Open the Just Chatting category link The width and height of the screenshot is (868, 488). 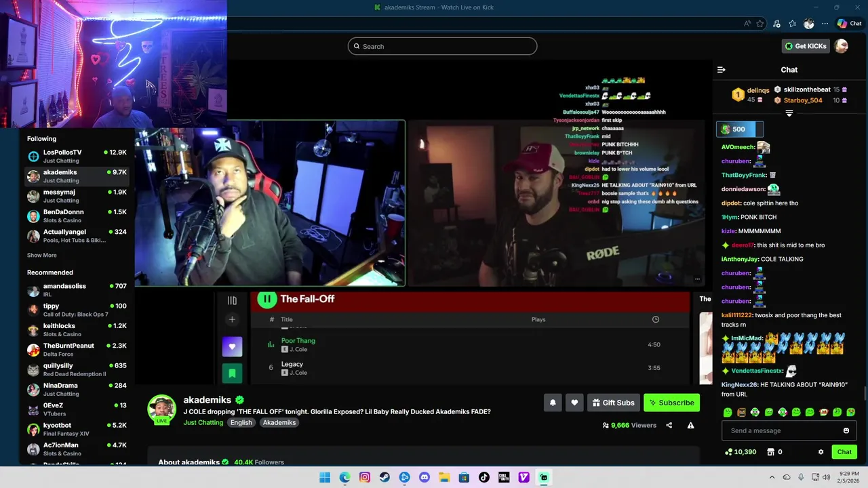pyautogui.click(x=203, y=422)
